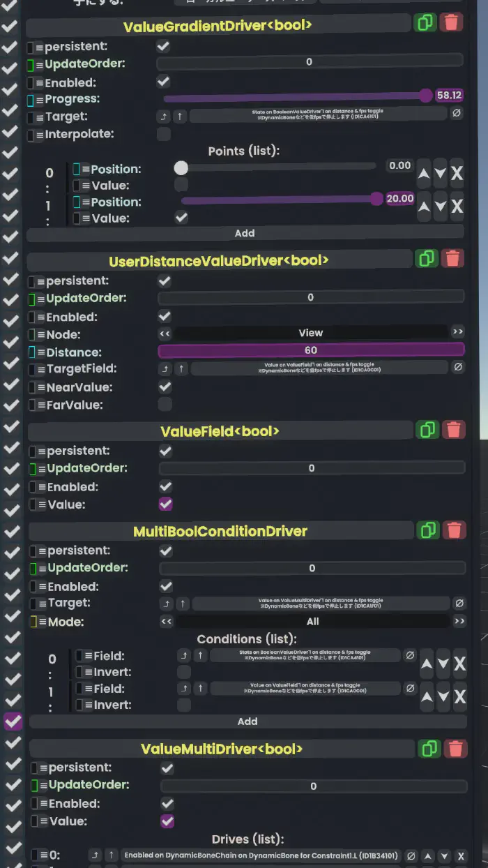Remove point 0 from Points list
The width and height of the screenshot is (488, 868).
click(457, 174)
